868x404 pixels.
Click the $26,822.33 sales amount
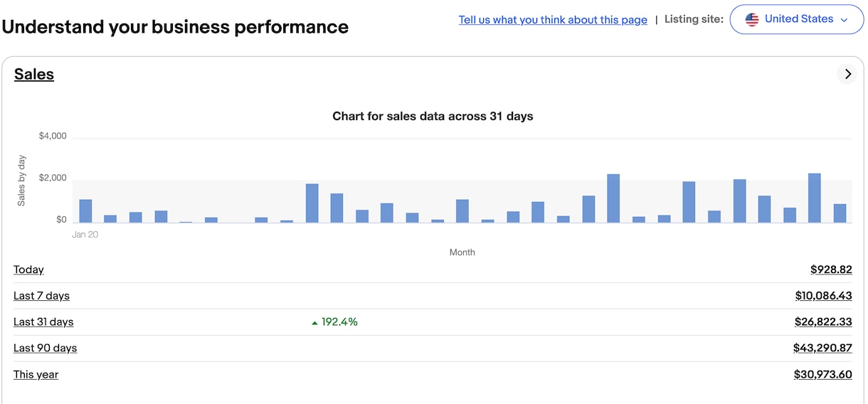[x=823, y=322]
